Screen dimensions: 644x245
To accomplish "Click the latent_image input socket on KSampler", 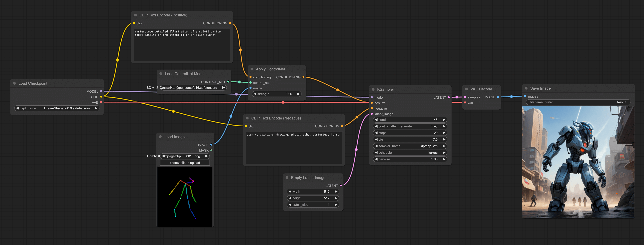I will tap(372, 114).
